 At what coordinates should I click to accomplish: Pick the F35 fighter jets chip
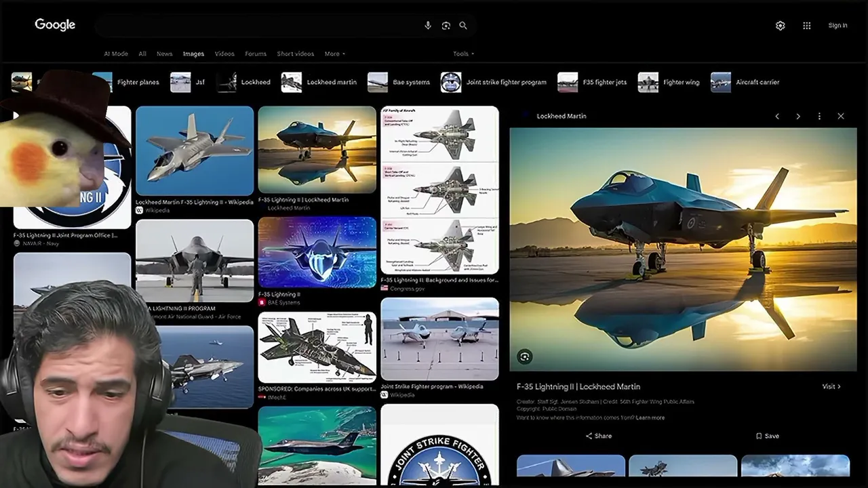[x=593, y=82]
